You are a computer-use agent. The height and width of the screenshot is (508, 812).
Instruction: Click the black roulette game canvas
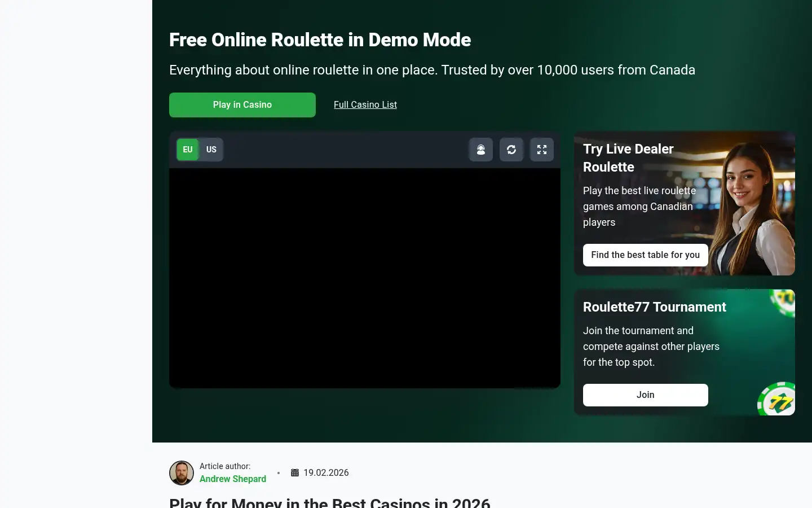(365, 278)
